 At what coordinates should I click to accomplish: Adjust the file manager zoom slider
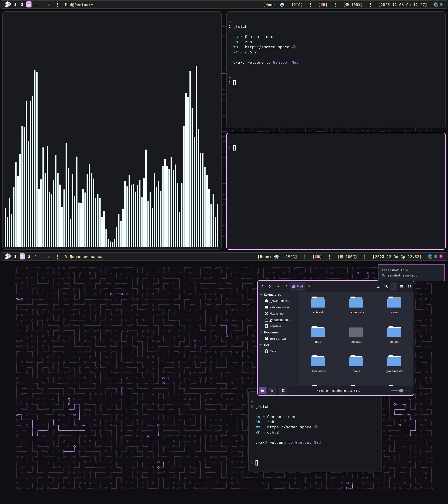(x=401, y=391)
